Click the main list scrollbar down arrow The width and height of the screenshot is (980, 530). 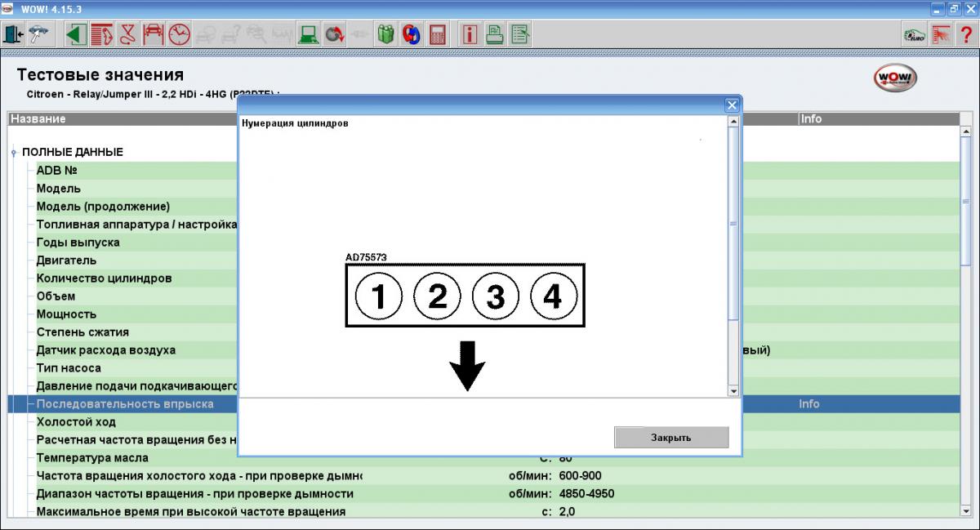[x=967, y=512]
